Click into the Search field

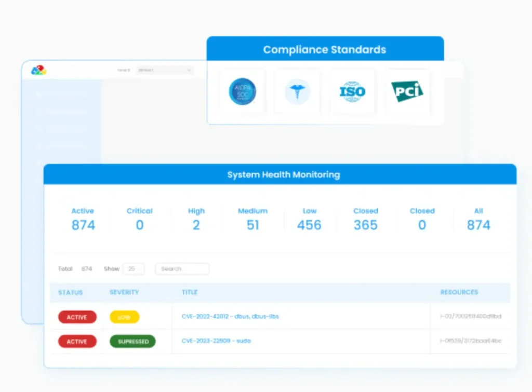[x=182, y=269]
